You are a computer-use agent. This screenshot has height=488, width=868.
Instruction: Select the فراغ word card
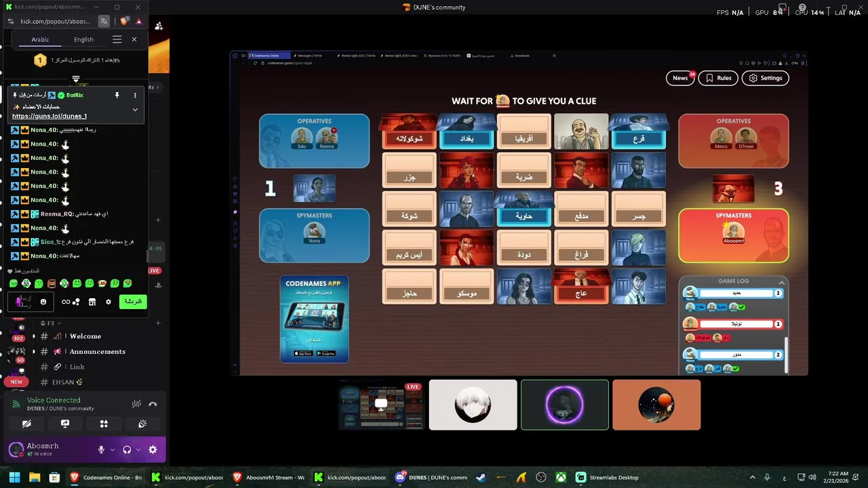[581, 249]
